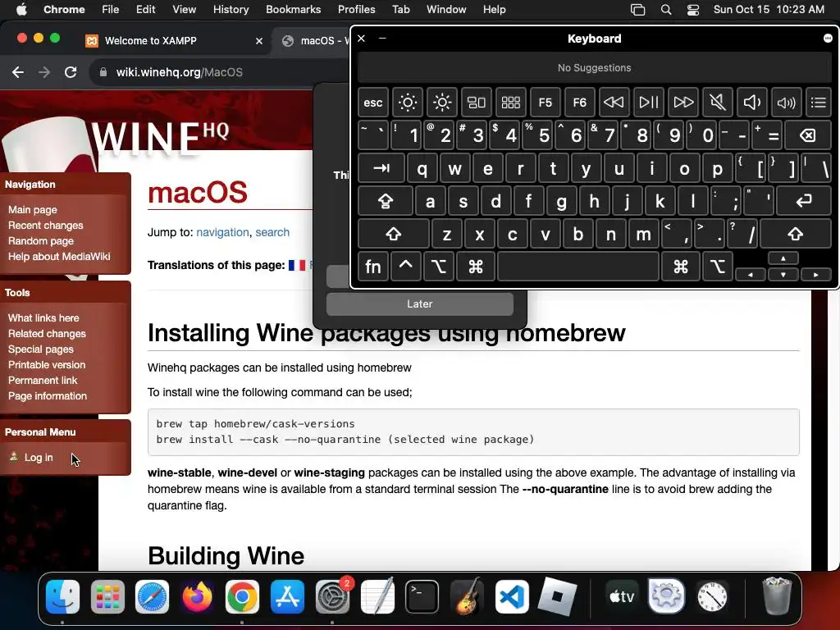Viewport: 840px width, 630px height.
Task: Click the F5 key on Keyboard
Action: [x=545, y=103]
